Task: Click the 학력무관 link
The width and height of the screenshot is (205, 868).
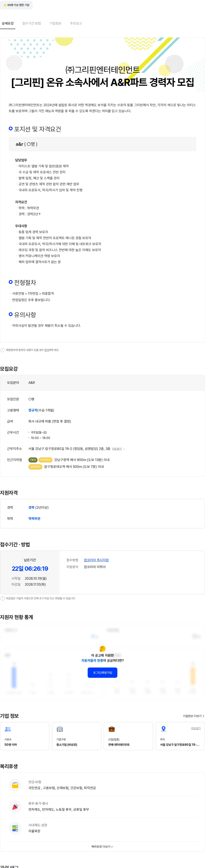Action: (34, 519)
